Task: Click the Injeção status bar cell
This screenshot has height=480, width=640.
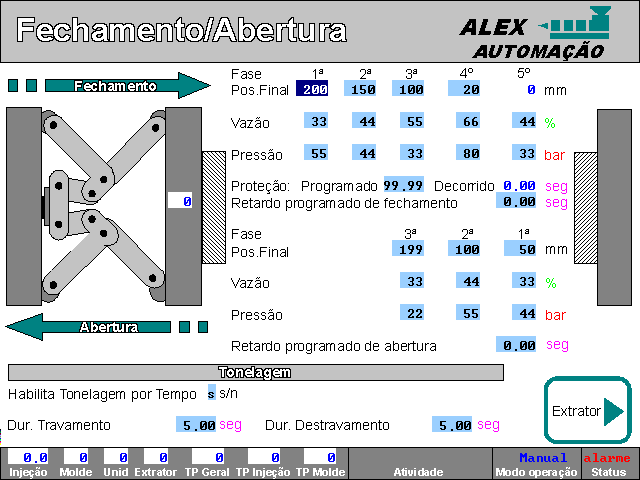Action: click(x=28, y=463)
